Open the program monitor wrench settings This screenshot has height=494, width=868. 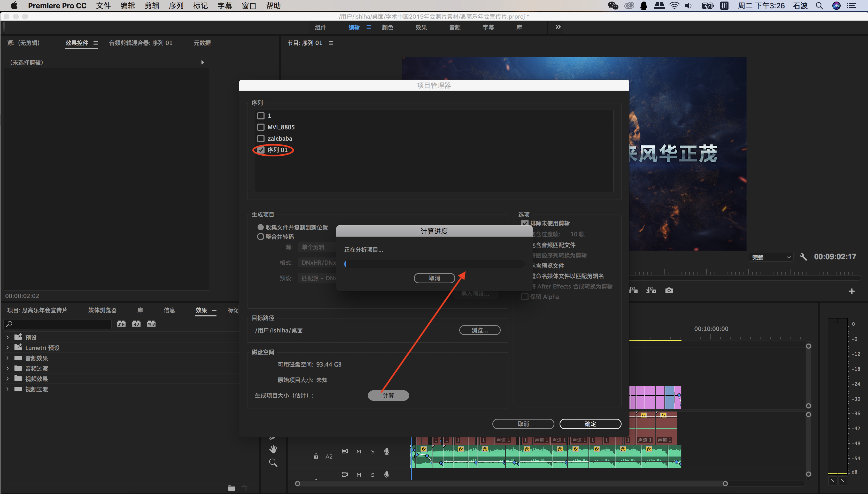803,257
